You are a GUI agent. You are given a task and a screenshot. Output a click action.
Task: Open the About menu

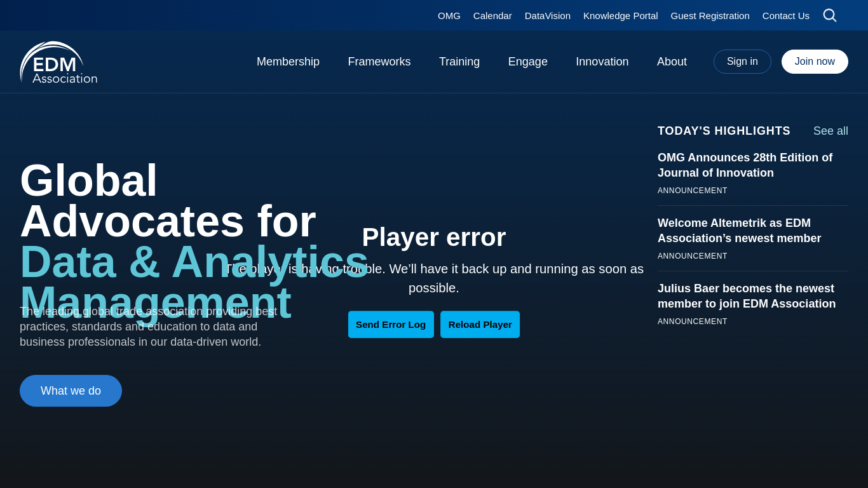(672, 62)
